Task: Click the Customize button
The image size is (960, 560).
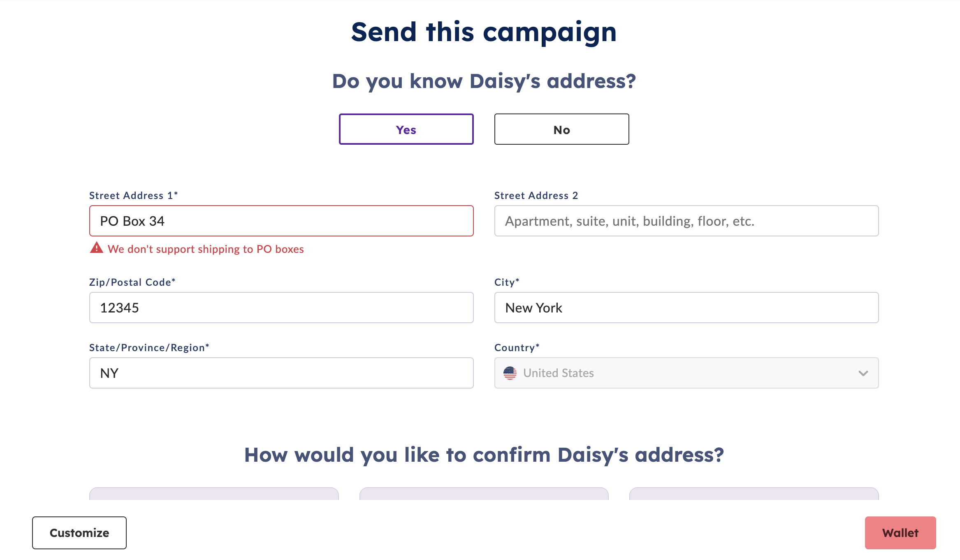Action: pos(79,533)
